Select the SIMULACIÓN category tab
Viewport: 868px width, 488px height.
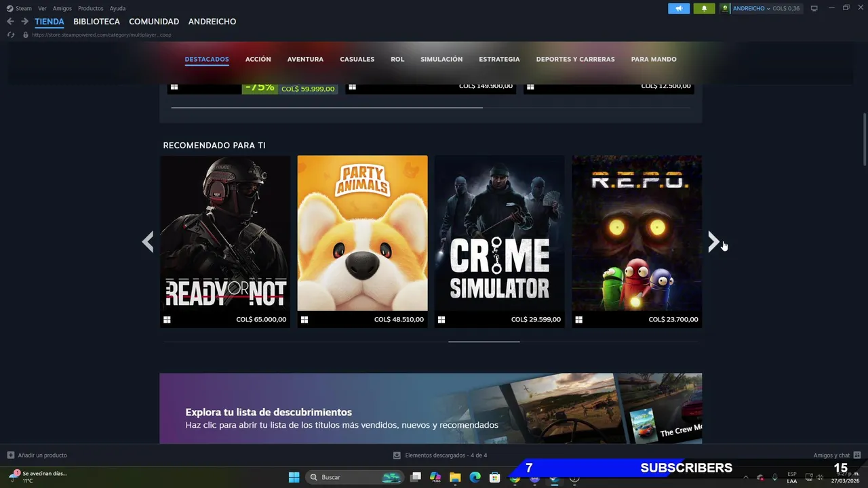tap(441, 59)
